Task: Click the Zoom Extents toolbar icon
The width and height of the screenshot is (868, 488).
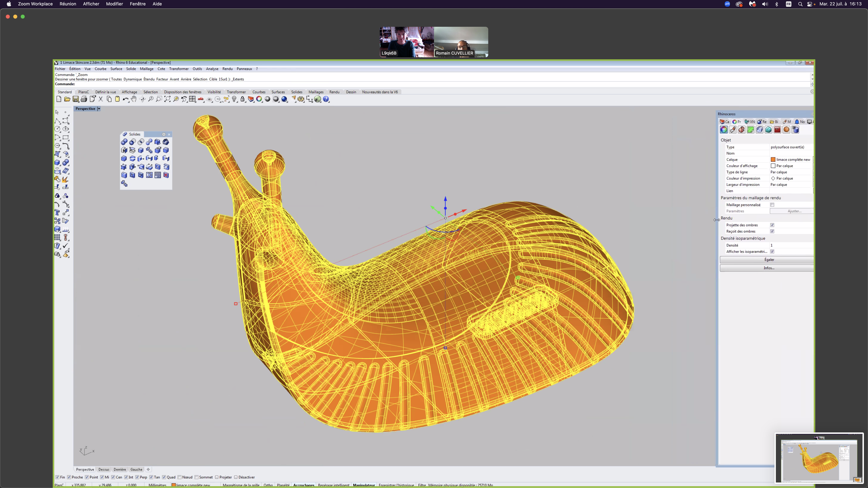Action: pyautogui.click(x=167, y=99)
